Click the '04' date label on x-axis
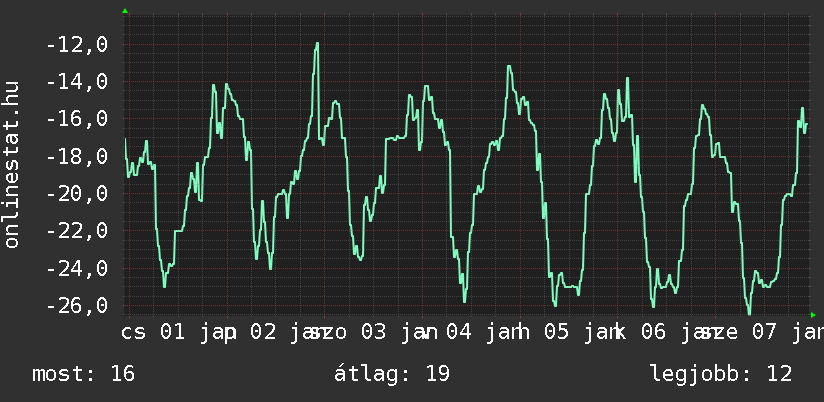824x402 pixels. click(460, 331)
